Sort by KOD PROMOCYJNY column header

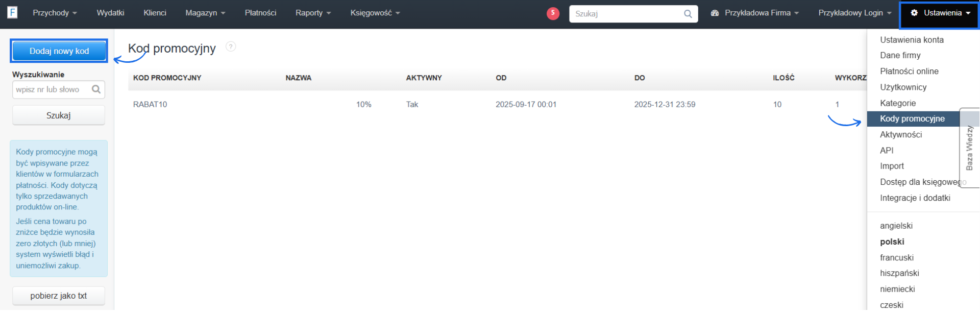pos(167,78)
